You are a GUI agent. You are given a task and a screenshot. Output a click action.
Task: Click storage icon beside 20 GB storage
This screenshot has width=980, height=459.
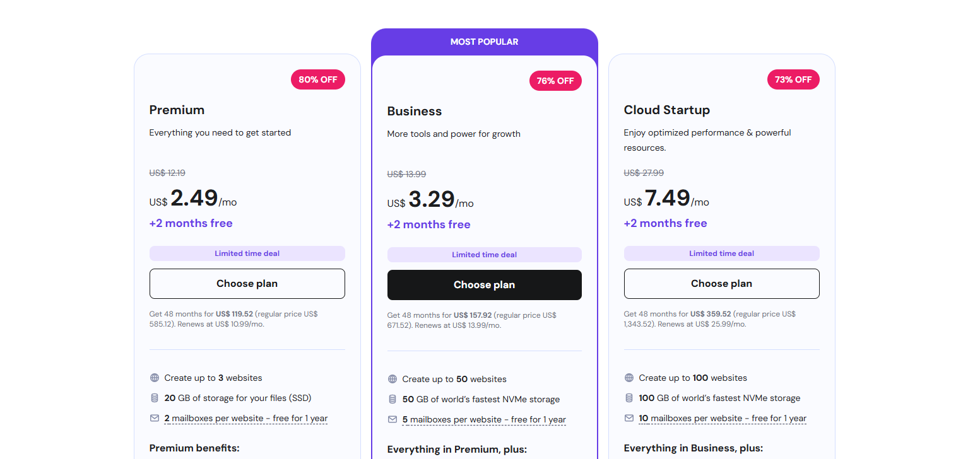155,398
